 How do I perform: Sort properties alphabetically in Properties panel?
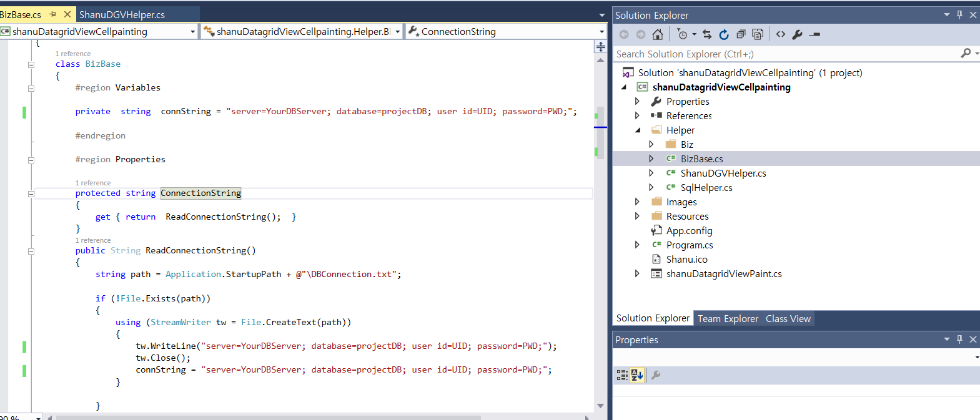coord(637,375)
